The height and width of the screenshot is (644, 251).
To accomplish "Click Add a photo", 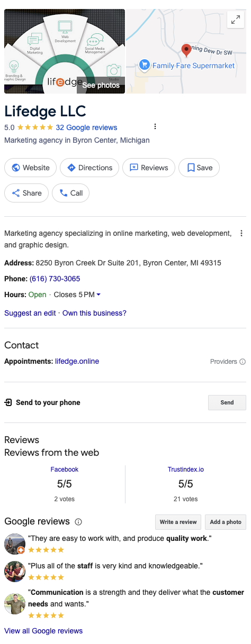I will [226, 522].
